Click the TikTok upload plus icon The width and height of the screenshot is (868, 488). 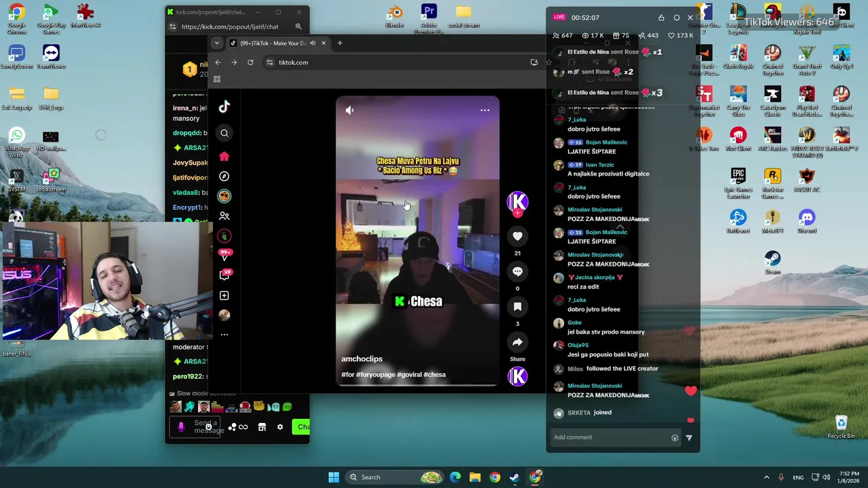[x=224, y=296]
